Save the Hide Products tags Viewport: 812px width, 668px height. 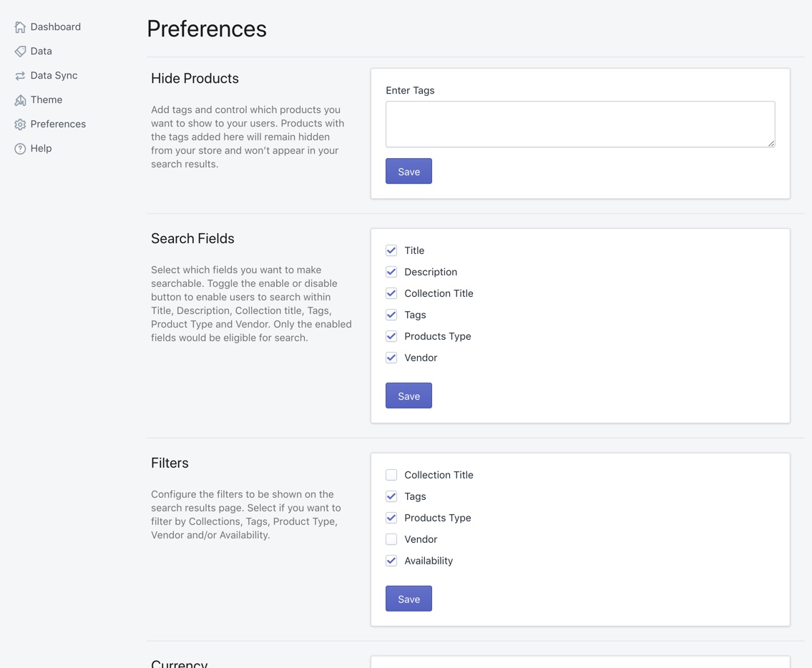(409, 172)
